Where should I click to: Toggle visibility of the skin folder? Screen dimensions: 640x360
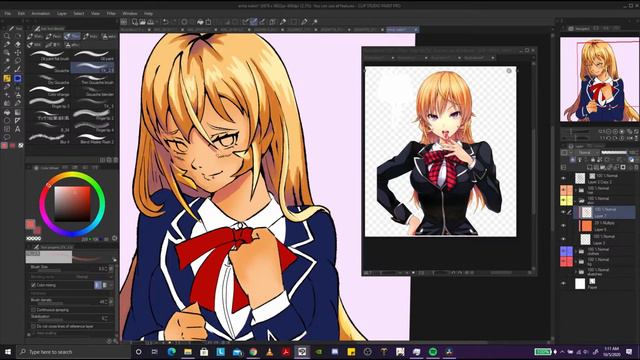pos(564,200)
